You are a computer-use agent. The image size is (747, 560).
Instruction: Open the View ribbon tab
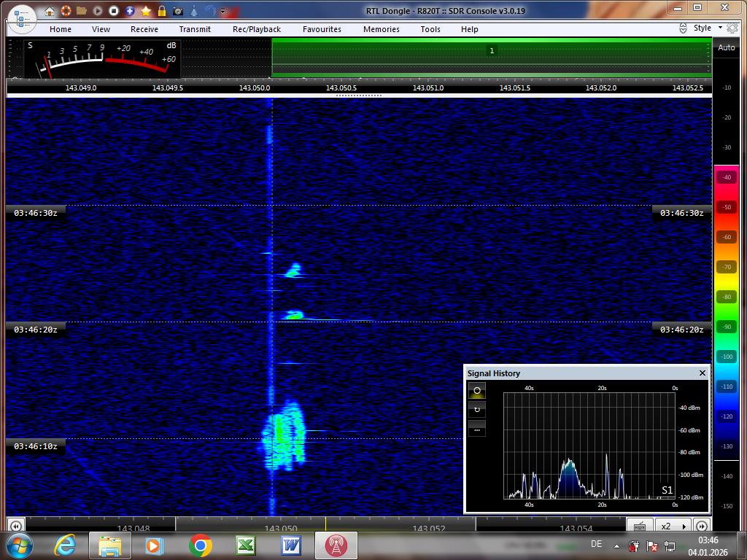101,29
